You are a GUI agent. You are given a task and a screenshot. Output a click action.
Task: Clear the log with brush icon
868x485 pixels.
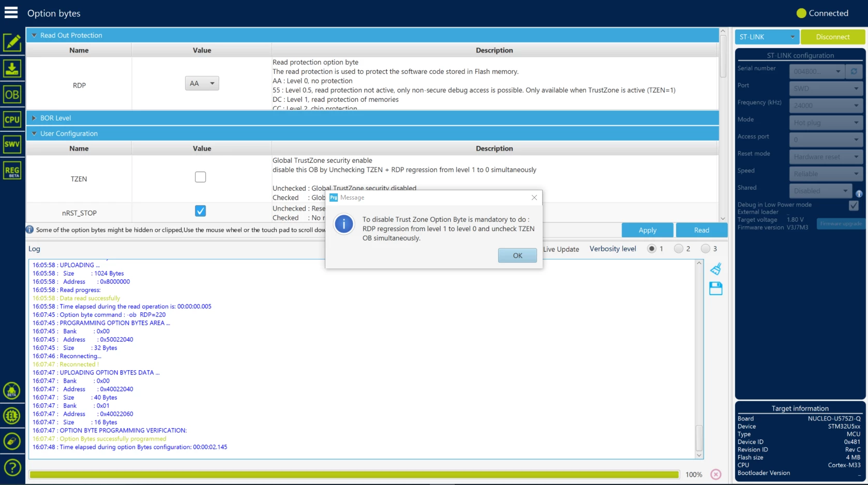click(716, 269)
